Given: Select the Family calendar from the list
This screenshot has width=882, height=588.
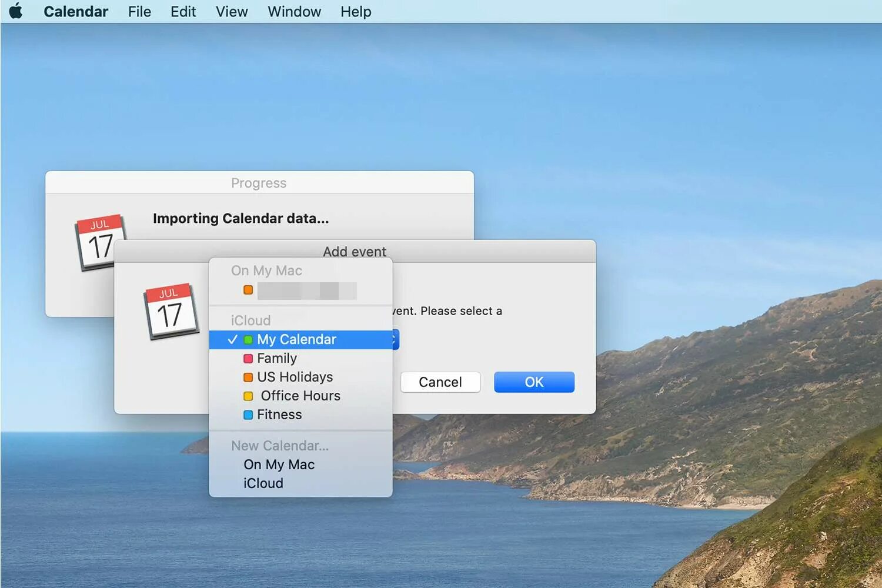Looking at the screenshot, I should [276, 358].
